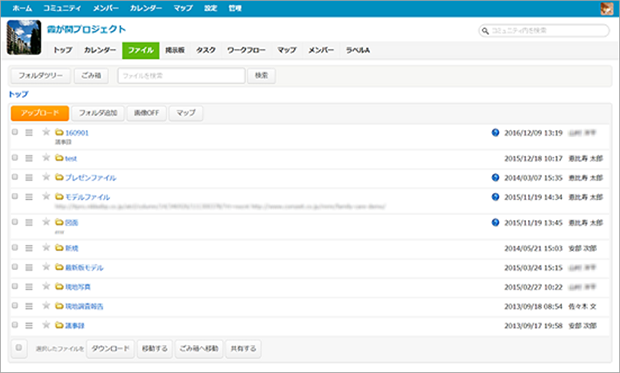Check the 図面 folder checkbox

click(15, 222)
